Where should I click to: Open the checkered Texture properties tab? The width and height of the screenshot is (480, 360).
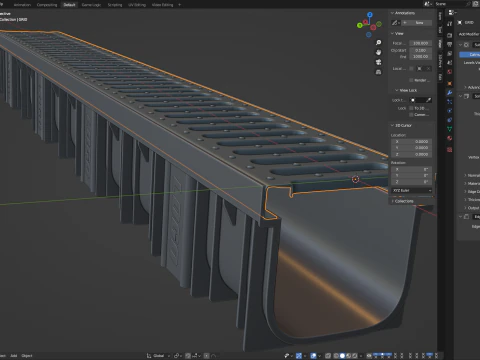tap(450, 150)
